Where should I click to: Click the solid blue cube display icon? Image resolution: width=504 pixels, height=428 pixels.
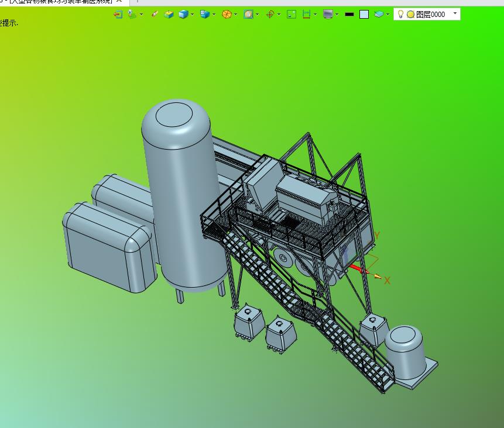[x=183, y=15]
